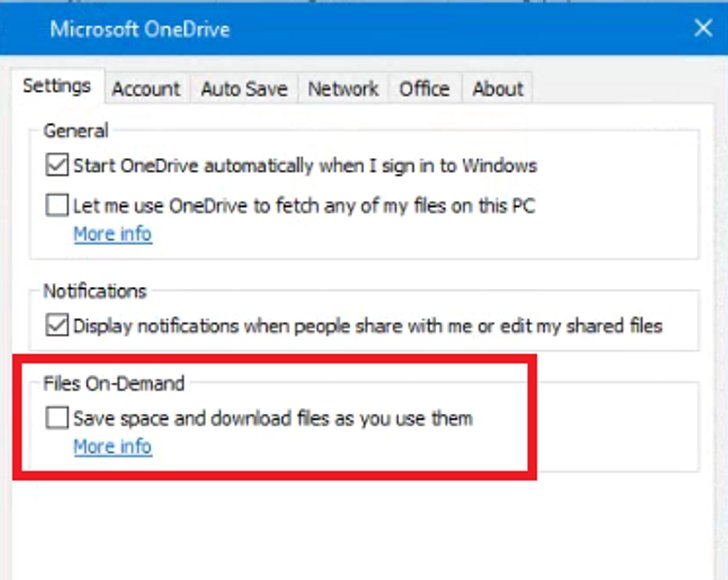Click the Microsoft OneDrive title bar text
This screenshot has height=580, width=728.
pyautogui.click(x=140, y=29)
